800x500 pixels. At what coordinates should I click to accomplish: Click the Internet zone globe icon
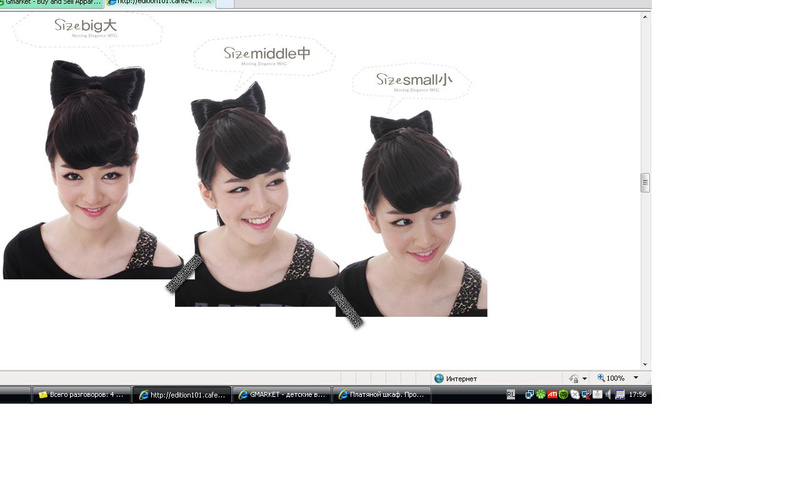(439, 379)
